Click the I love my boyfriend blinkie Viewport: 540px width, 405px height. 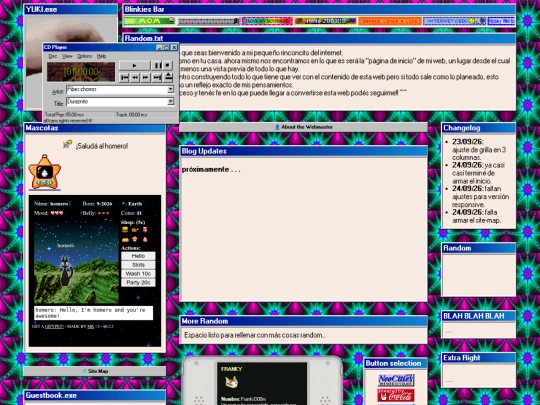point(267,21)
